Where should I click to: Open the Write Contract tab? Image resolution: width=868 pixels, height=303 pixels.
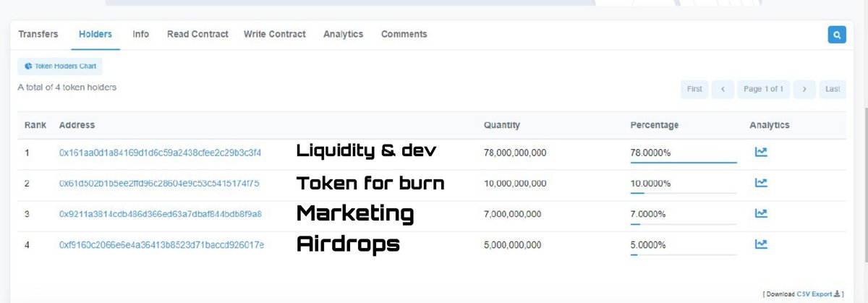point(275,34)
